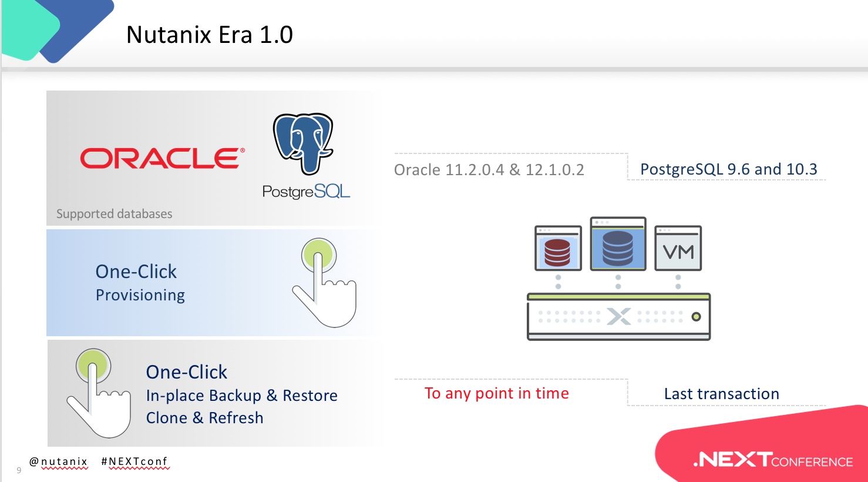Click the .NEXT Conference logo
This screenshot has width=868, height=482.
773,460
